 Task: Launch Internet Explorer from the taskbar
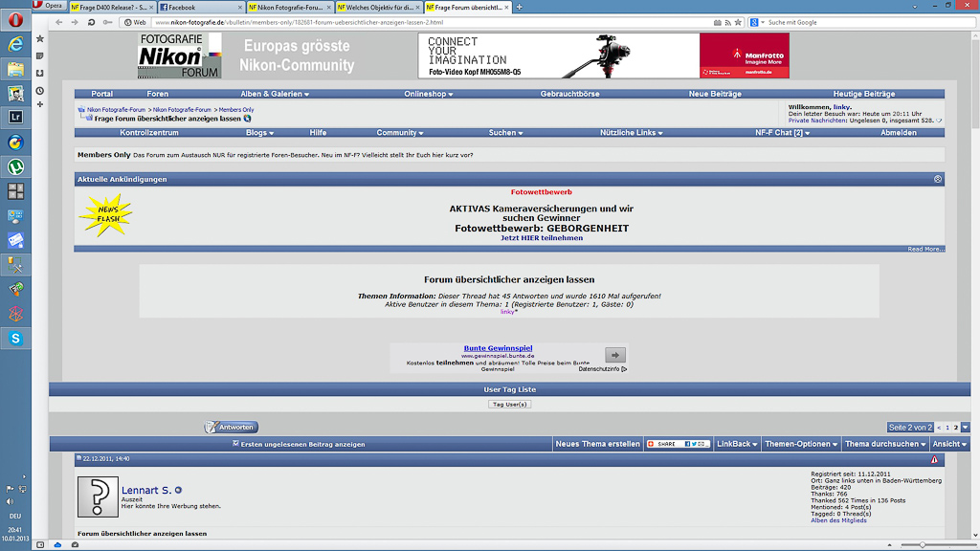click(15, 44)
